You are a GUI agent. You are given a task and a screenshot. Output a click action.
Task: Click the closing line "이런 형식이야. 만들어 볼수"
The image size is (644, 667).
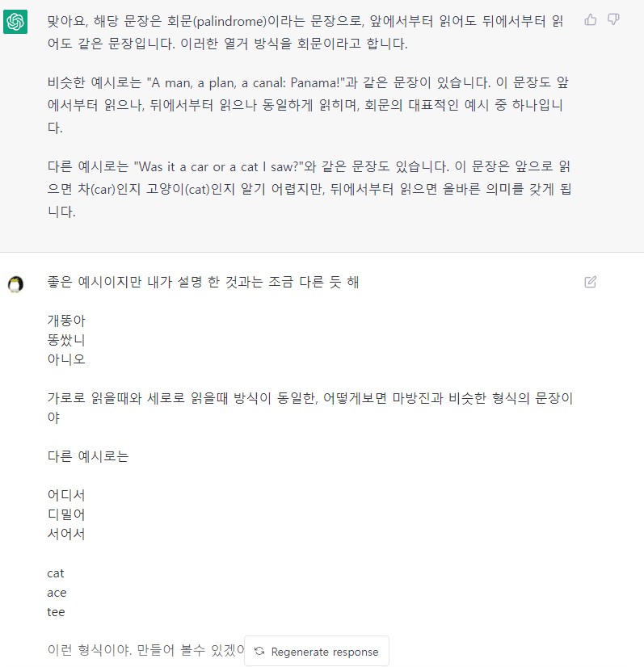tap(146, 650)
